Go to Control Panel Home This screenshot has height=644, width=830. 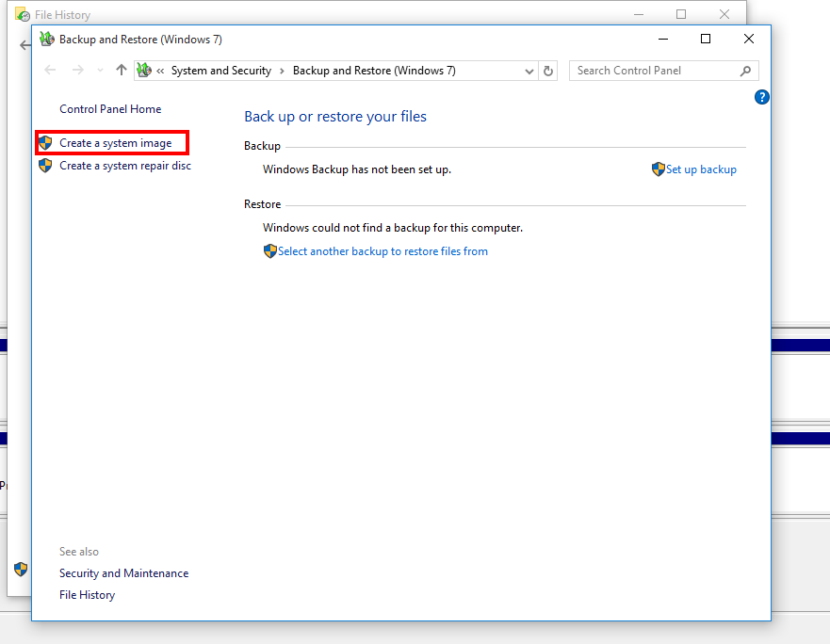tap(110, 109)
